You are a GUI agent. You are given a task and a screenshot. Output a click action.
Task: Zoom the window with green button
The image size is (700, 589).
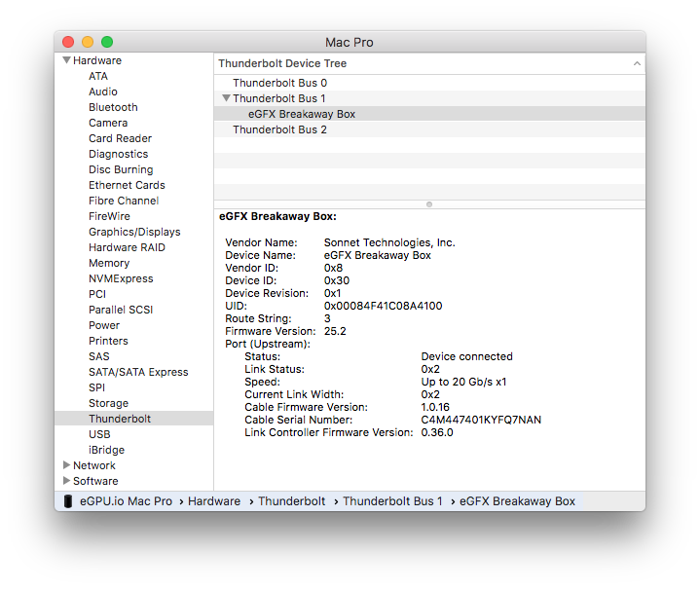pyautogui.click(x=107, y=42)
